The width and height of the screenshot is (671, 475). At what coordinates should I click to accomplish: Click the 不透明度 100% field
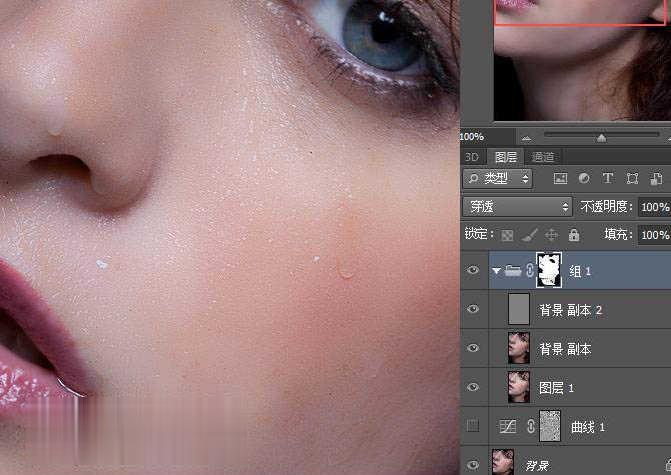(654, 207)
